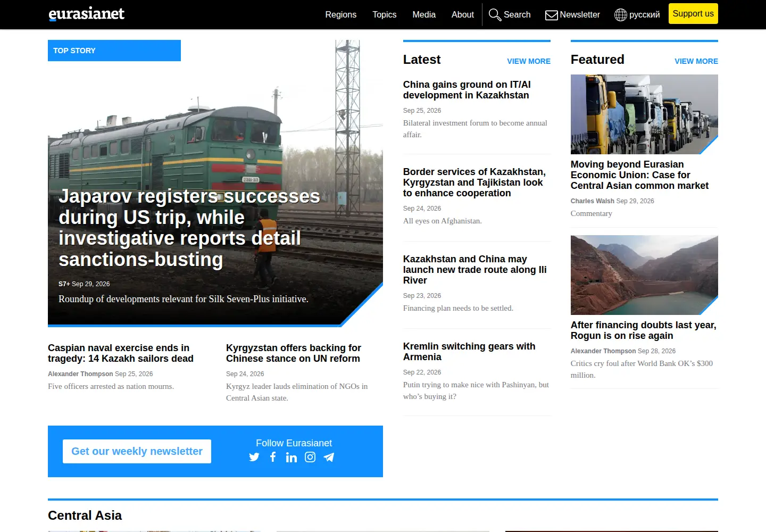Open the Japarov registers successes top story
The width and height of the screenshot is (766, 532).
[x=189, y=228]
